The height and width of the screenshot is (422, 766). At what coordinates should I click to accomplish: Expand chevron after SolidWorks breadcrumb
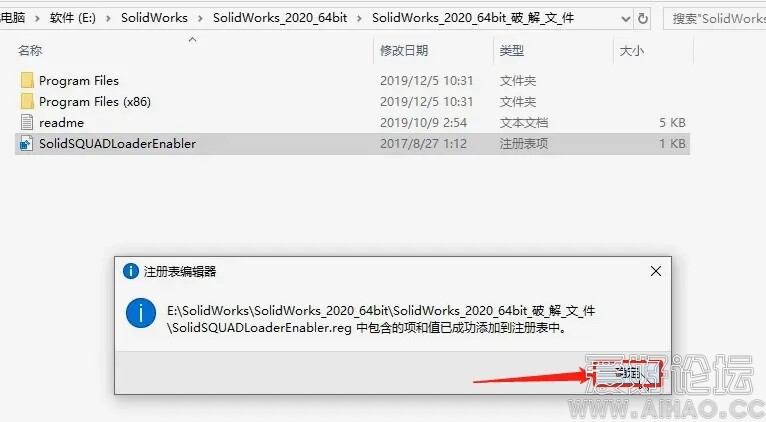(x=200, y=19)
